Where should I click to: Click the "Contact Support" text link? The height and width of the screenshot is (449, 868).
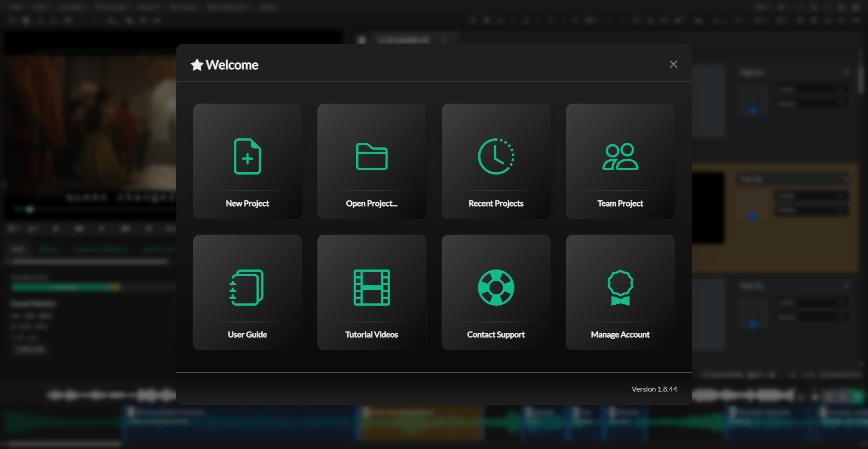pos(496,335)
